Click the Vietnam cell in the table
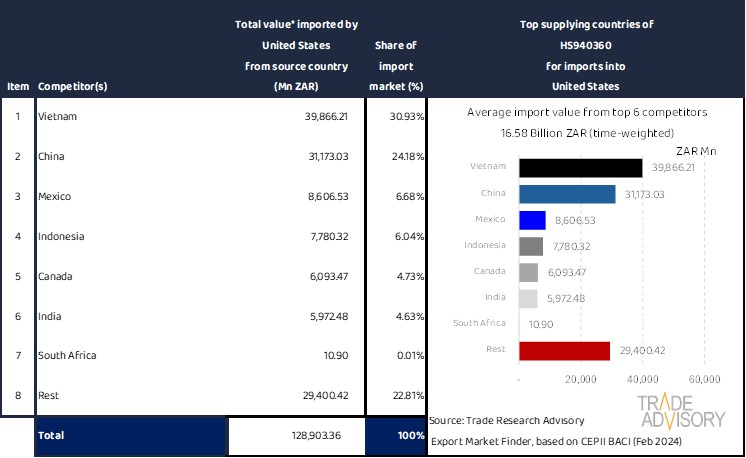The width and height of the screenshot is (746, 458). [57, 117]
